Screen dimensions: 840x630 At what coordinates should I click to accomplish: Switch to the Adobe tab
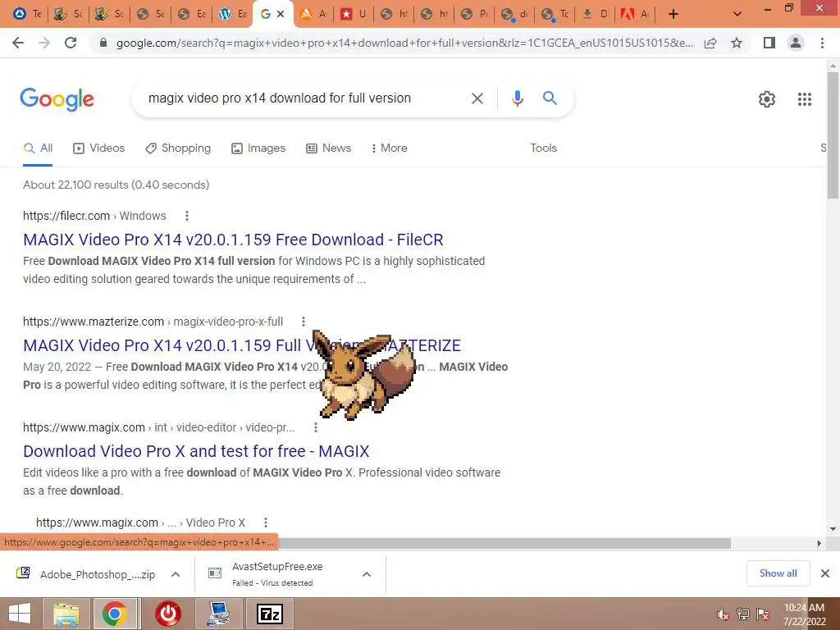[634, 14]
